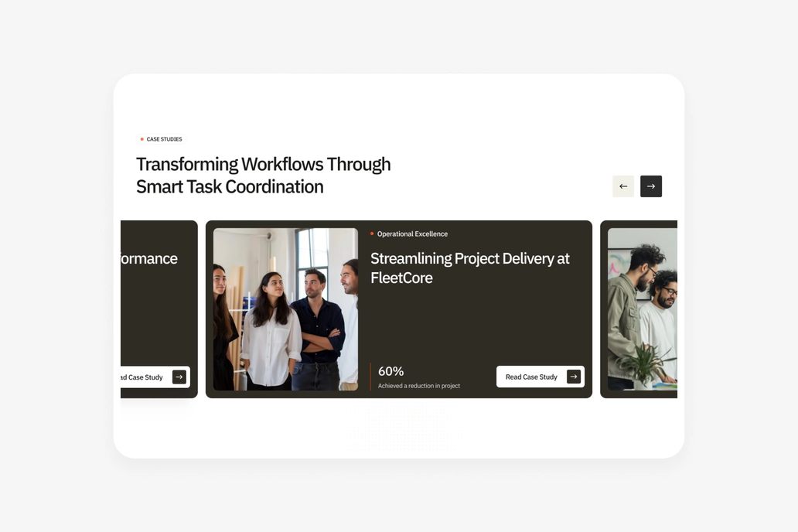Click arrow icon on the left card's button
798x532 pixels.
pos(179,377)
